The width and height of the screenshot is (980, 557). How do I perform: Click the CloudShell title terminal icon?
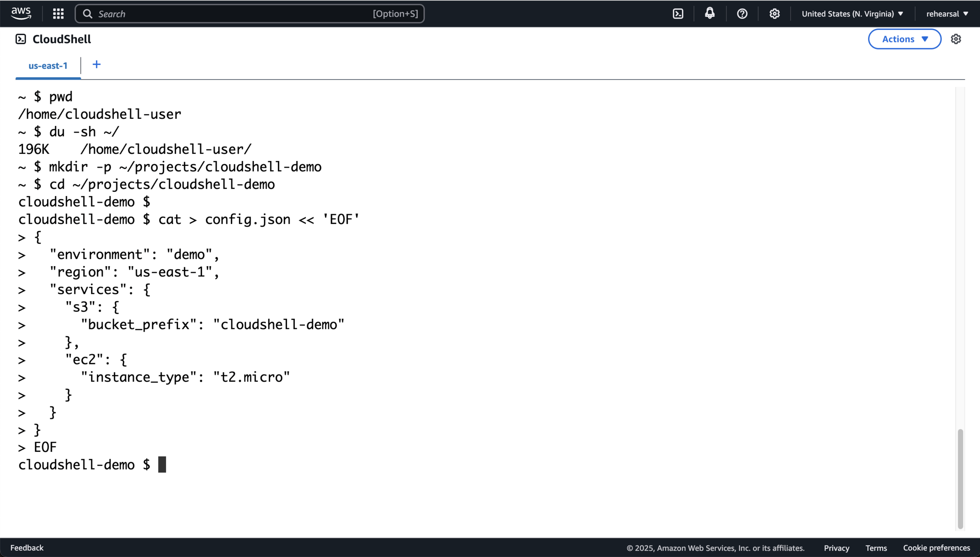[x=21, y=39]
